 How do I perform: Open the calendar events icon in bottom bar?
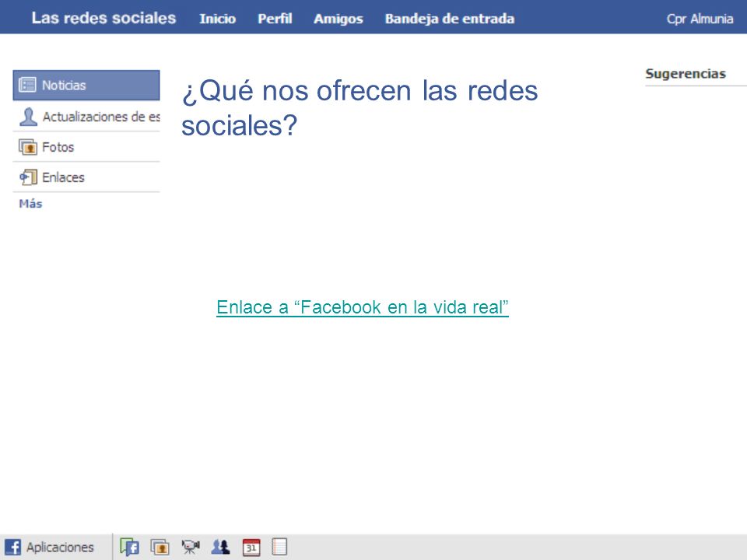pos(251,547)
